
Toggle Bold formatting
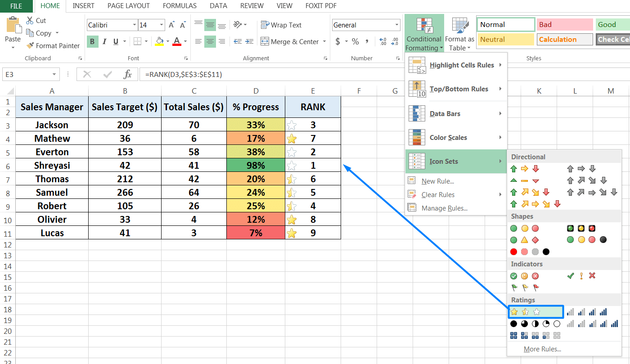(92, 42)
